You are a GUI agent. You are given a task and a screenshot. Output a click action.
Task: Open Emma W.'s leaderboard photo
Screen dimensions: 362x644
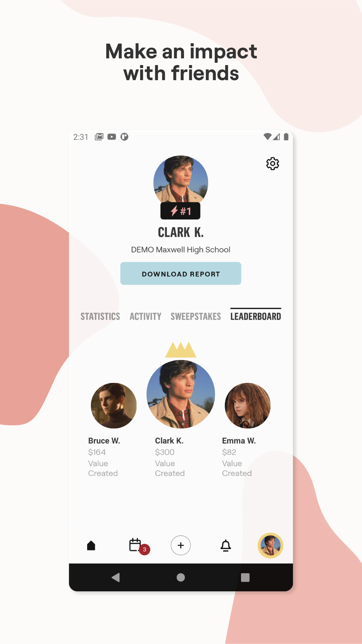[248, 406]
